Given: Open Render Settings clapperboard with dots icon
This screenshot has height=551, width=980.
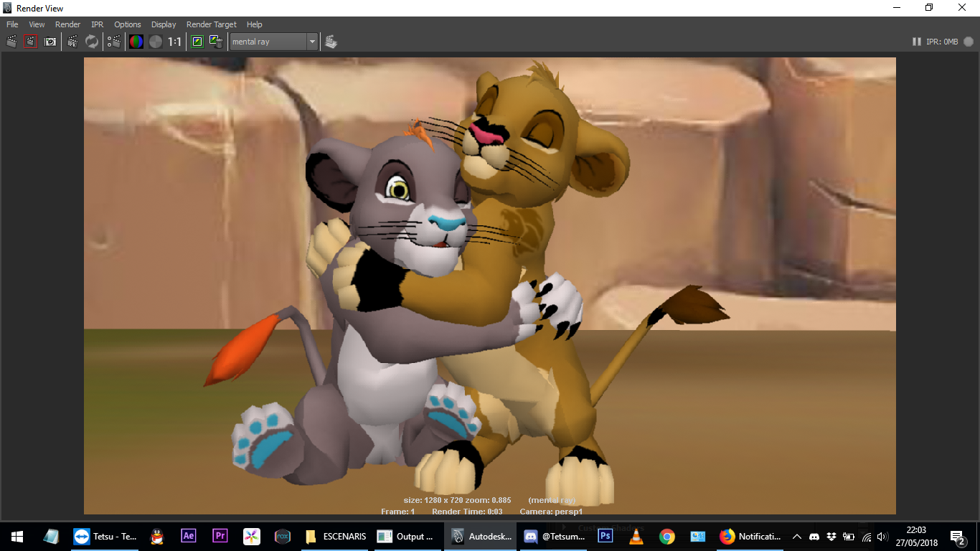Looking at the screenshot, I should click(x=114, y=42).
